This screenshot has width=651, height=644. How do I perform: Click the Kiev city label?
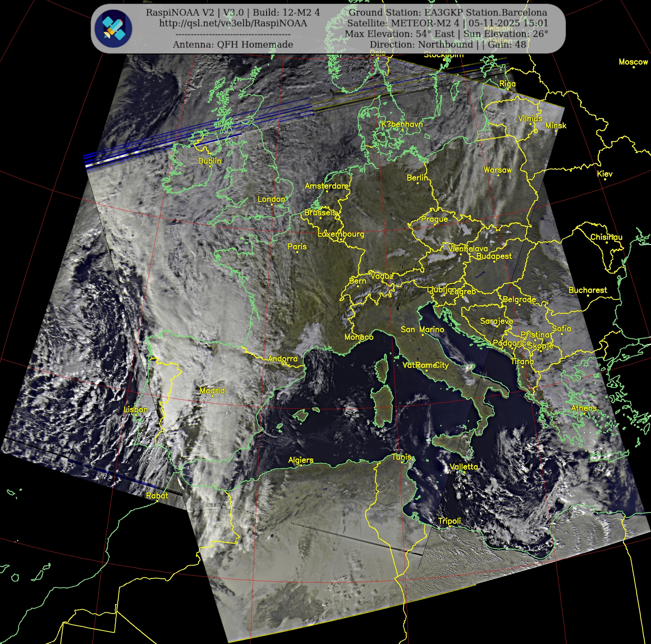(604, 174)
